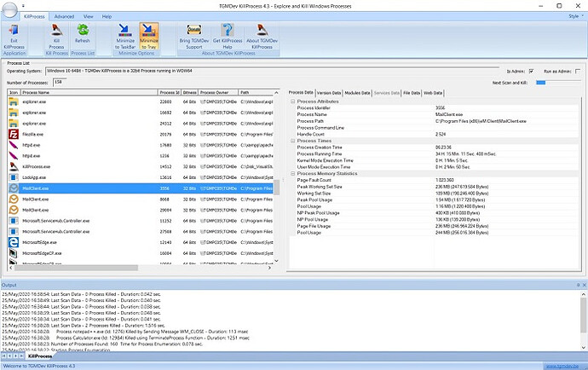Click the Output panel vertical scrollbar
This screenshot has height=370, width=588.
584,321
